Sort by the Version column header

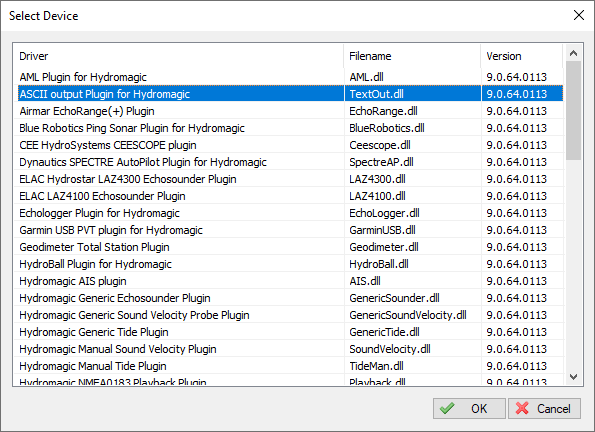[522, 56]
